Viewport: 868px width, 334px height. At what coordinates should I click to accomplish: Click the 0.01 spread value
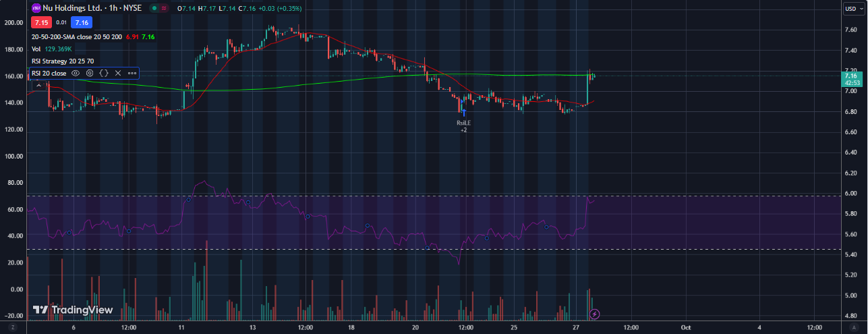(x=61, y=22)
